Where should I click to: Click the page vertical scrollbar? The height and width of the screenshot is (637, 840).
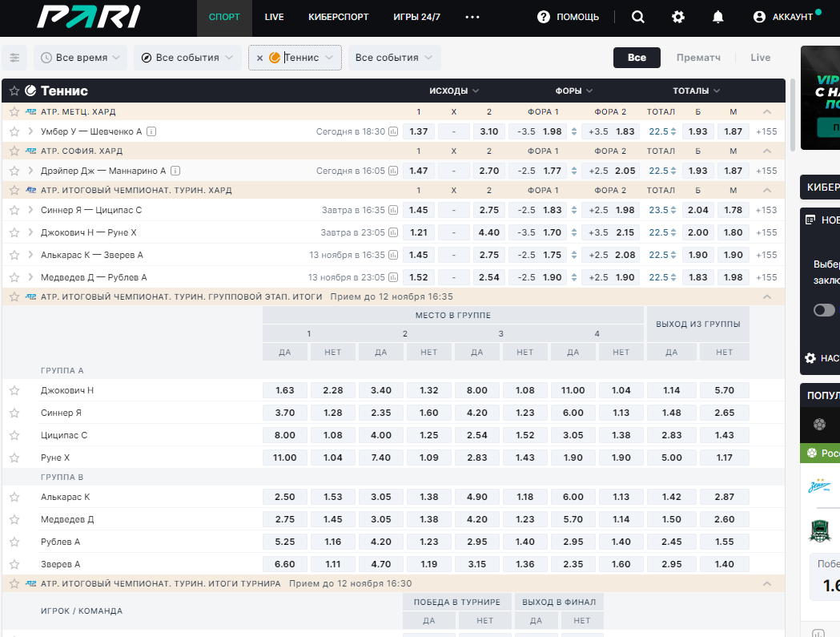click(x=793, y=115)
